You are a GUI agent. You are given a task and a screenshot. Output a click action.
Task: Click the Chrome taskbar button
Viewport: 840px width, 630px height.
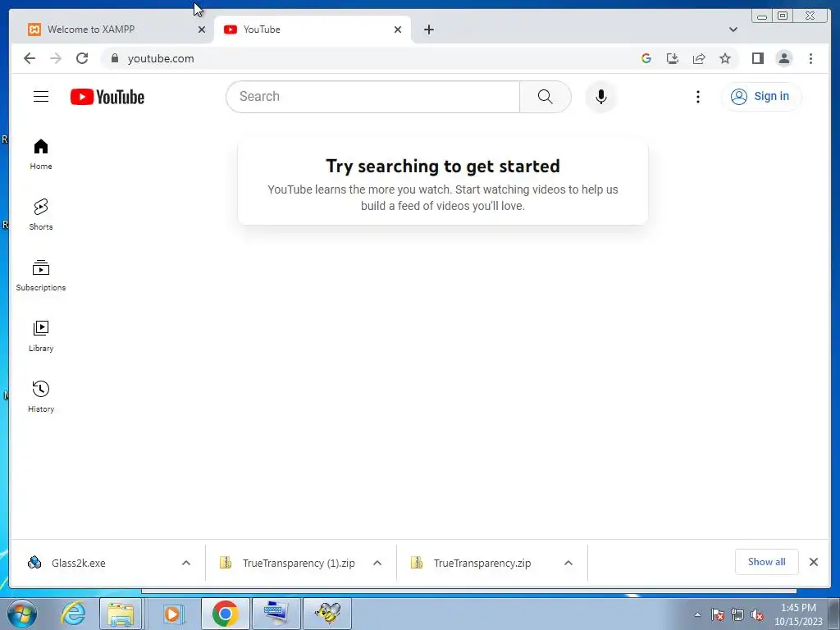tap(225, 614)
